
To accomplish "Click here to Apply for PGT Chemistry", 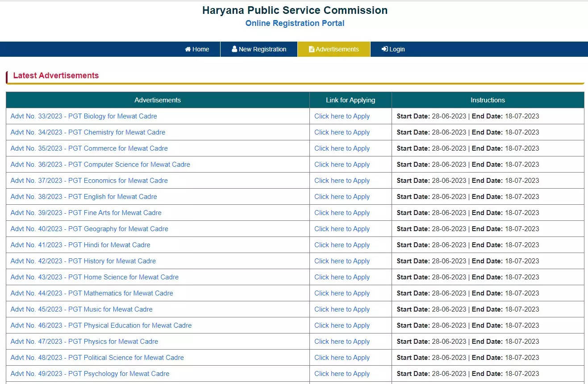I will pyautogui.click(x=342, y=132).
